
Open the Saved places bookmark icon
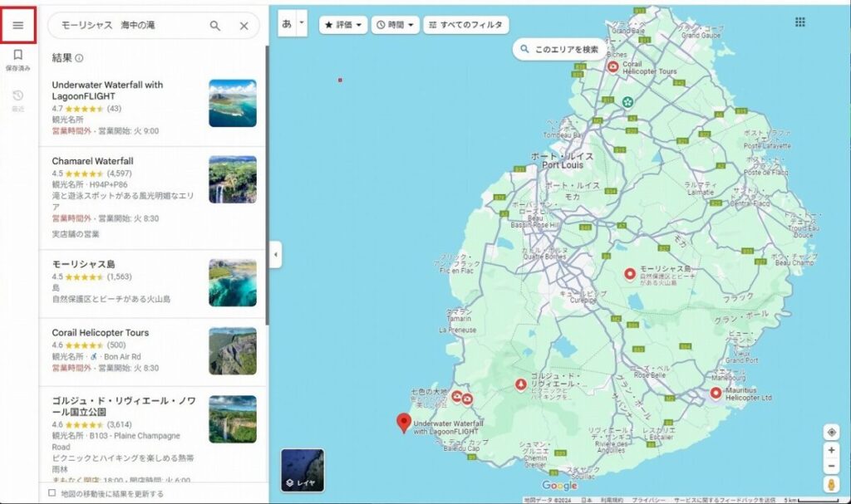point(18,55)
